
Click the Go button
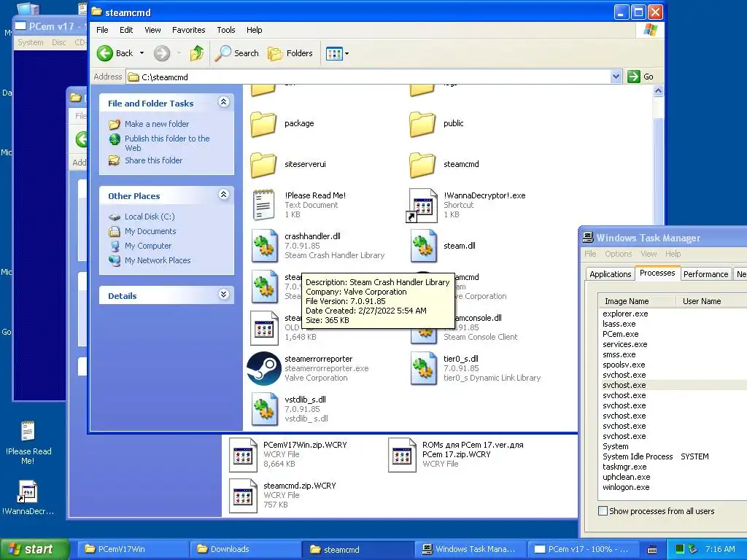pyautogui.click(x=640, y=77)
